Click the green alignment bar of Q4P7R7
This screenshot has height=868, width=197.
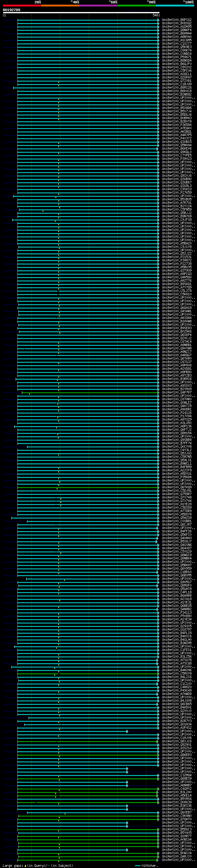(x=90, y=393)
